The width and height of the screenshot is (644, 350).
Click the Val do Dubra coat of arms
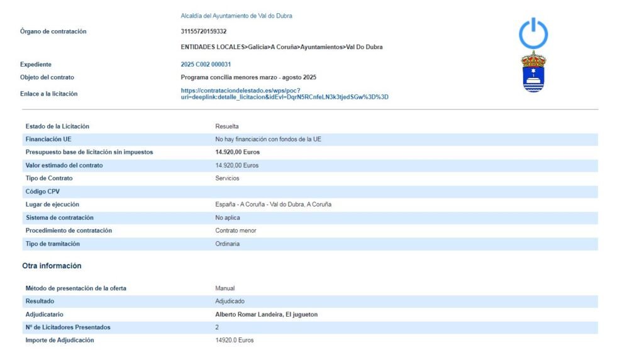coord(533,73)
